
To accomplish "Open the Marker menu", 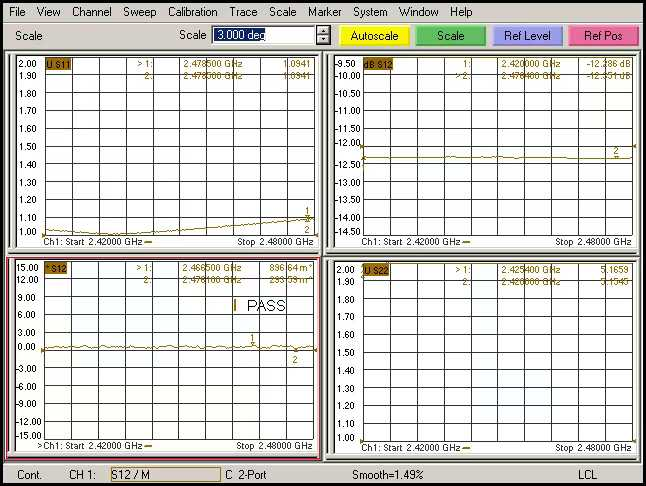I will point(324,12).
